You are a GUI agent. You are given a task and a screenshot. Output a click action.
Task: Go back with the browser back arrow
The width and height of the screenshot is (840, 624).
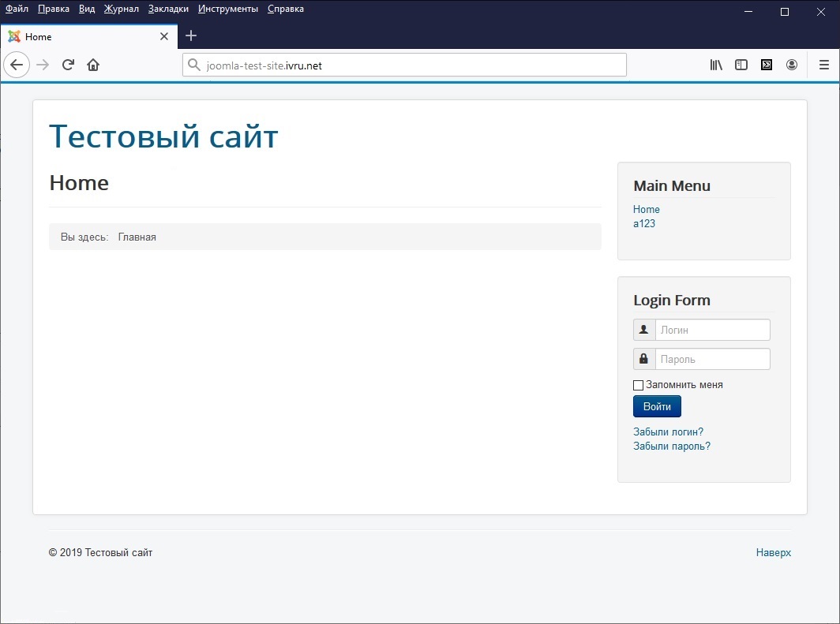click(17, 65)
